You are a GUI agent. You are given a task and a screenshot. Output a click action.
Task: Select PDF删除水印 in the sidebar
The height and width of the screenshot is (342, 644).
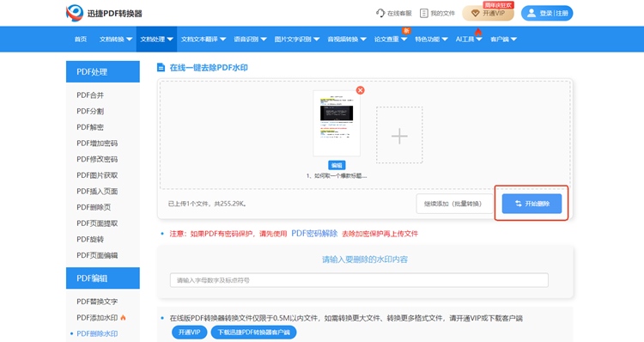(x=97, y=333)
